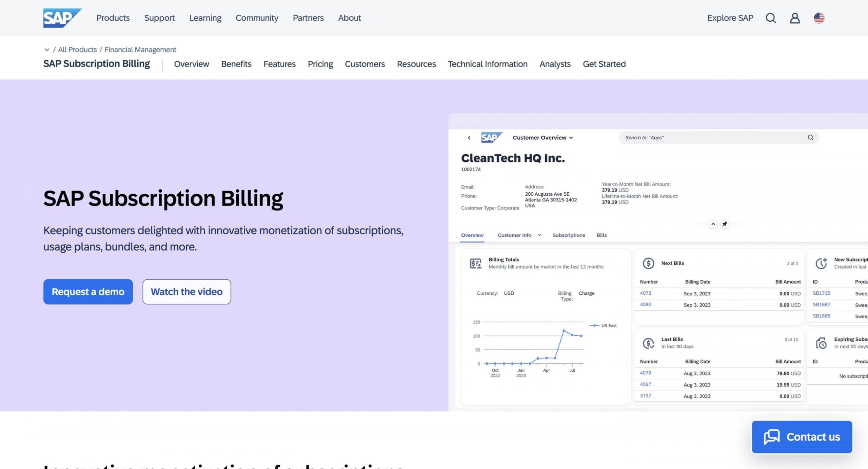Screen dimensions: 868x469
Task: Click the peak data point on the chart
Action: pyautogui.click(x=564, y=330)
